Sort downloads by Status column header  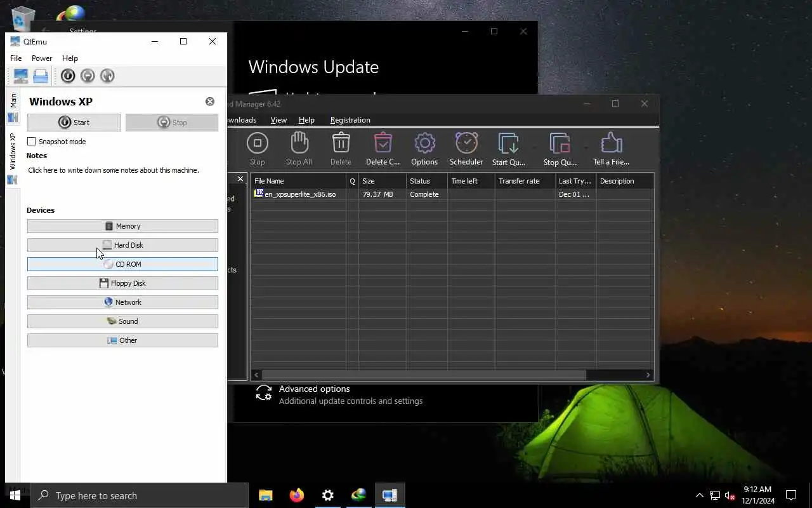[x=427, y=181]
